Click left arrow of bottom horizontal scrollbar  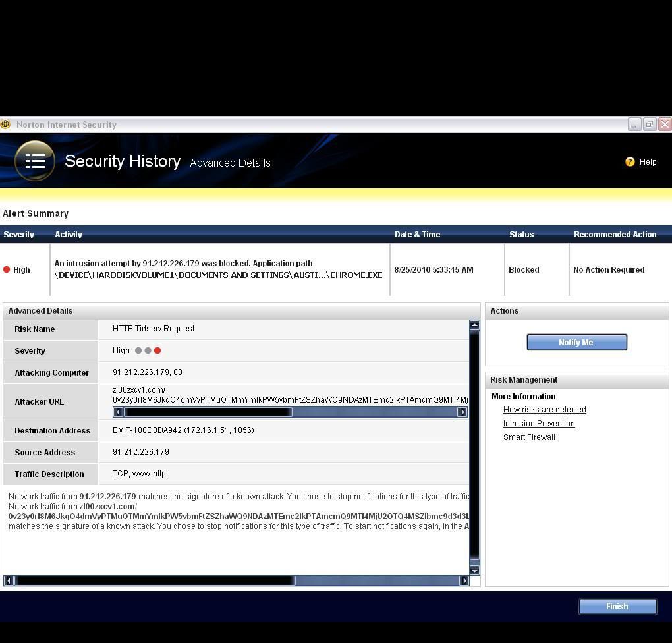8,580
